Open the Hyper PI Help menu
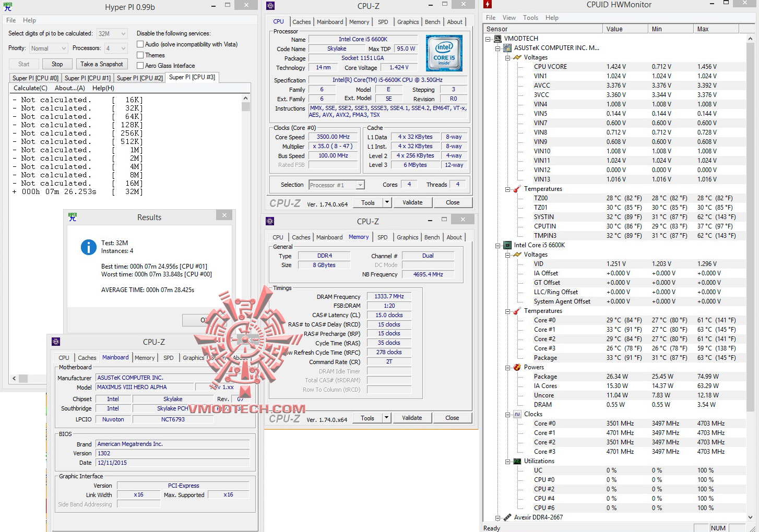Screen dimensions: 759x532 (x=30, y=20)
